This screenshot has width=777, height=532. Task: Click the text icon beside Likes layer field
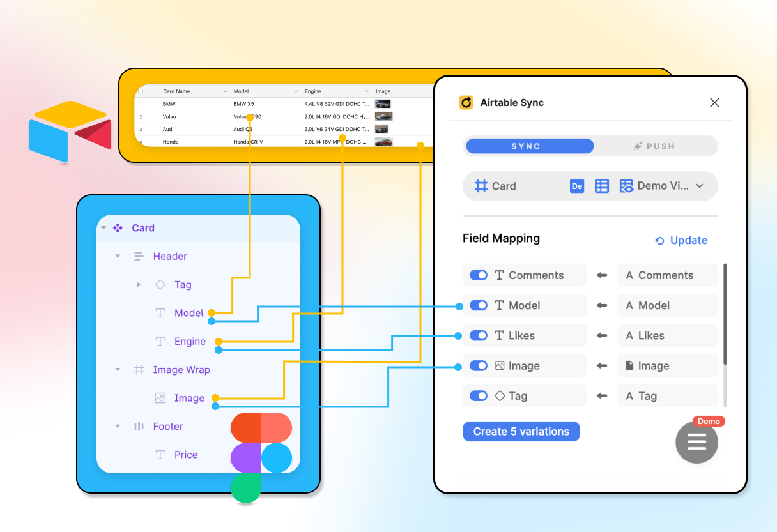[x=500, y=335]
